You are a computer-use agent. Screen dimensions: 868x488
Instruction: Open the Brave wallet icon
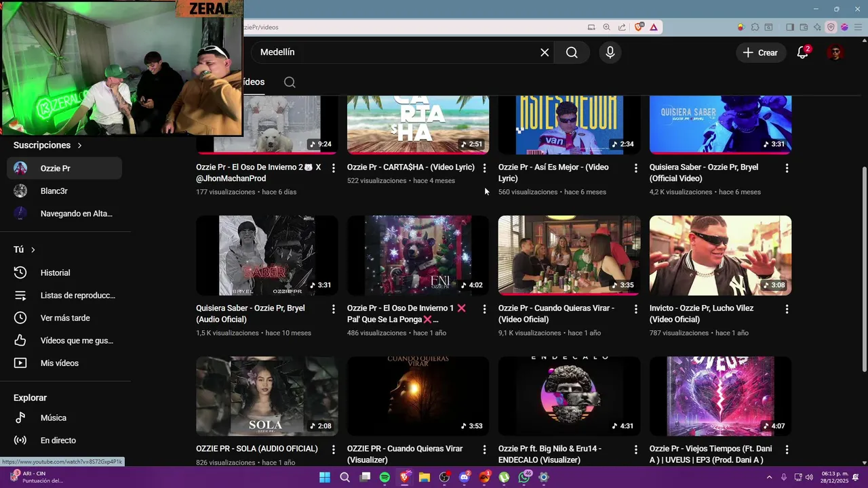click(804, 27)
